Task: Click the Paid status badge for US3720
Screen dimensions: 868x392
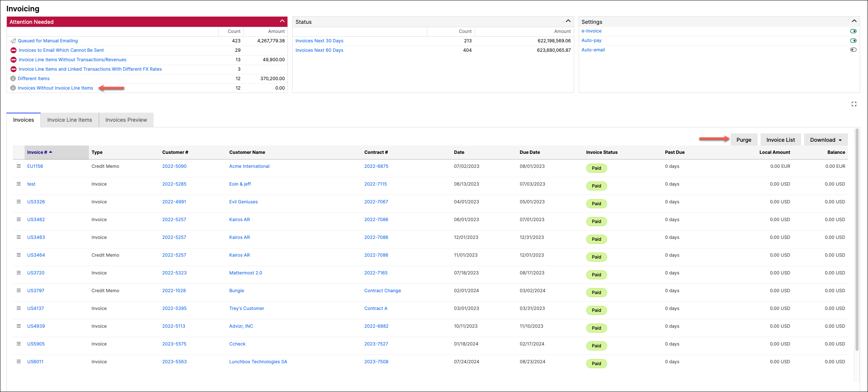Action: pyautogui.click(x=596, y=275)
